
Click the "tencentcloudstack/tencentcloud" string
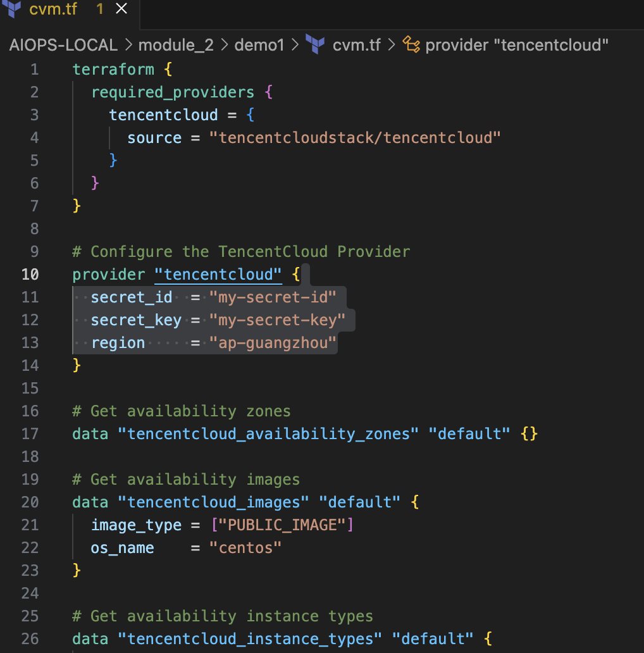tap(355, 138)
